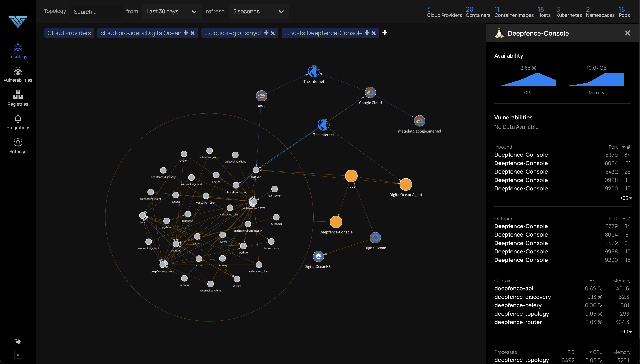Select the java process node
Image resolution: width=640 pixels, height=364 pixels.
pyautogui.click(x=142, y=215)
